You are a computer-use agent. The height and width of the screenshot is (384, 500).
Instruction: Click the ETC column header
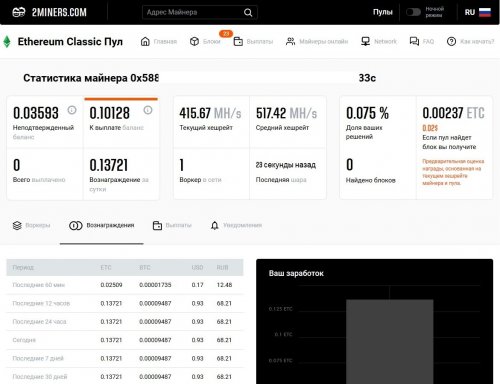point(106,267)
